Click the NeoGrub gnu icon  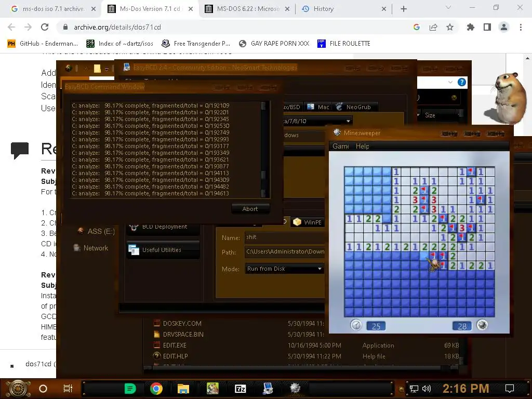339,107
